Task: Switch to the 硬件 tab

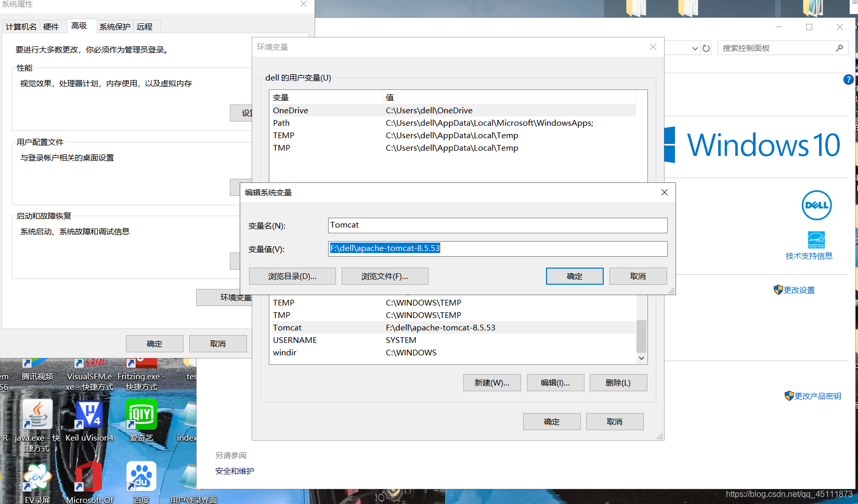Action: [x=51, y=26]
